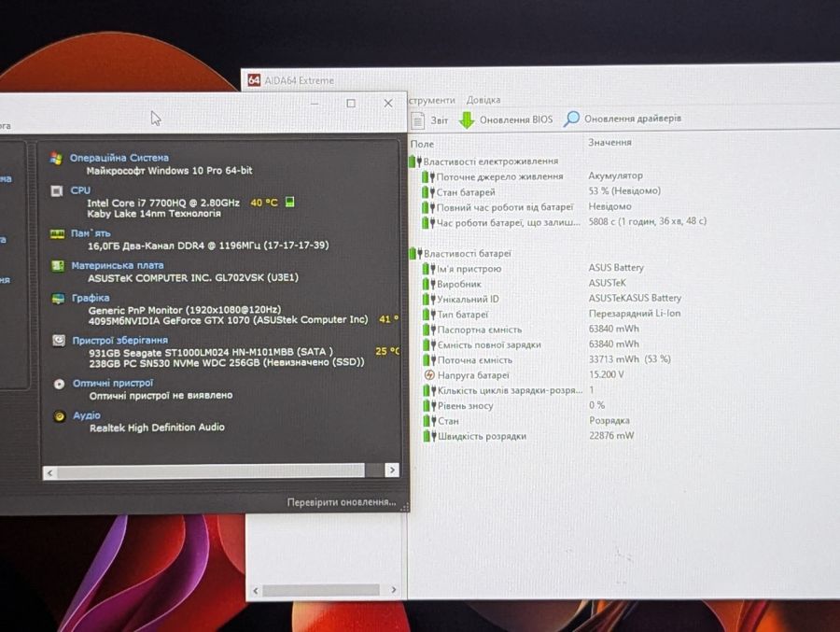Open the Пристрої зберігання section link
This screenshot has height=632, width=840.
[120, 341]
